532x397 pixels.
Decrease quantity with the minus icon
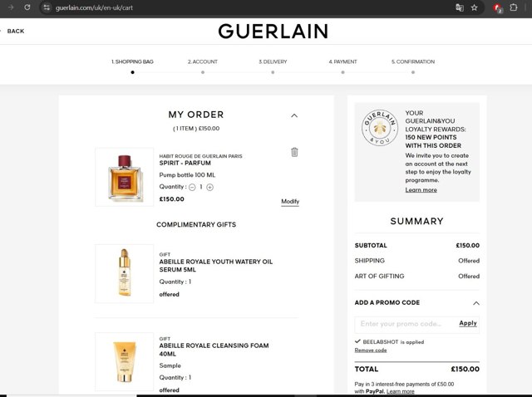click(x=192, y=187)
